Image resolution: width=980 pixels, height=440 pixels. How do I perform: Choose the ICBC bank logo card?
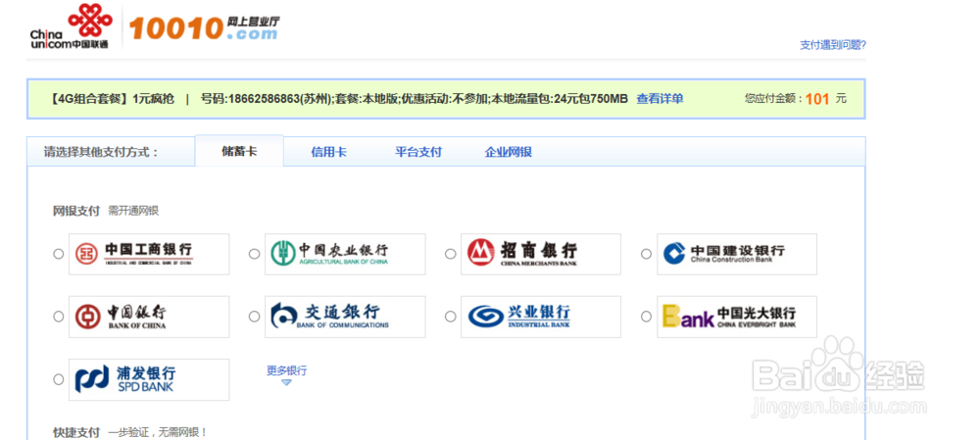click(x=149, y=254)
